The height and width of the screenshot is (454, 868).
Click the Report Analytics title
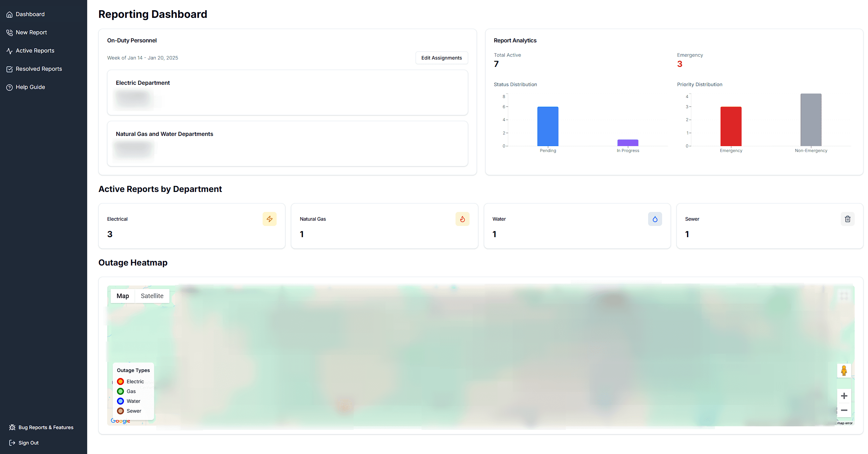515,41
